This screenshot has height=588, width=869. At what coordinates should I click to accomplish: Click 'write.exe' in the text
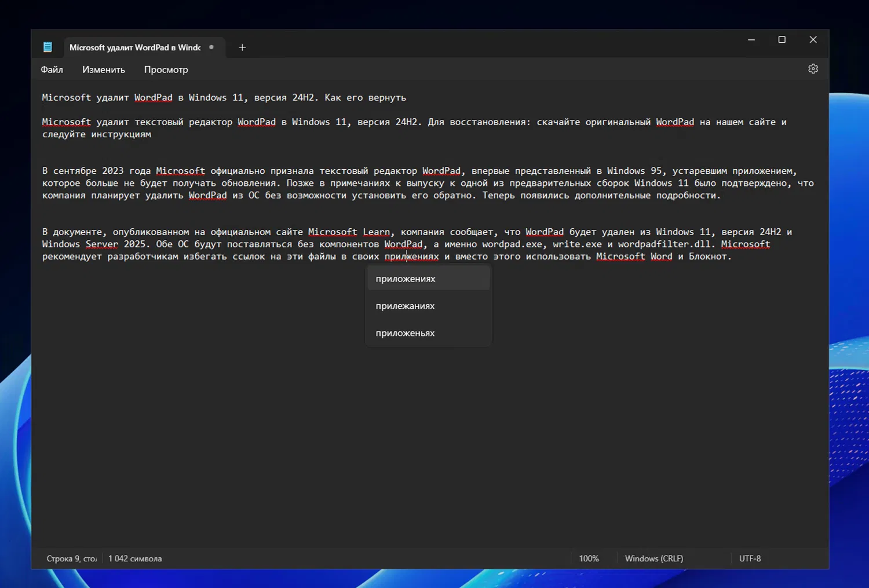click(x=577, y=244)
